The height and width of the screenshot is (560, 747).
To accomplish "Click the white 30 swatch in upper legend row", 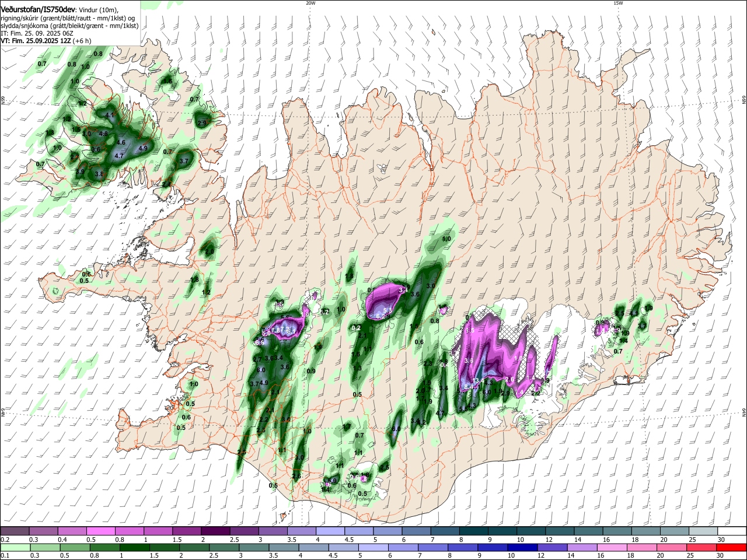I will [x=732, y=531].
